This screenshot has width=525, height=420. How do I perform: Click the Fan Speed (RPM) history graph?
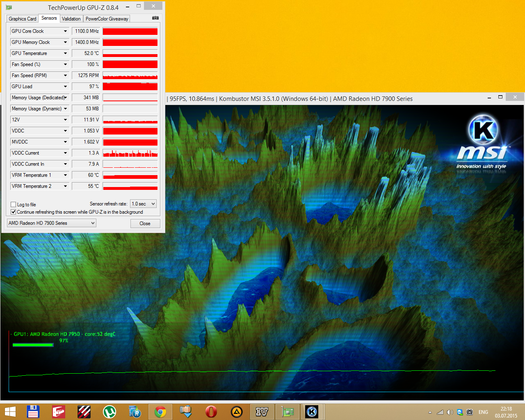tap(130, 75)
